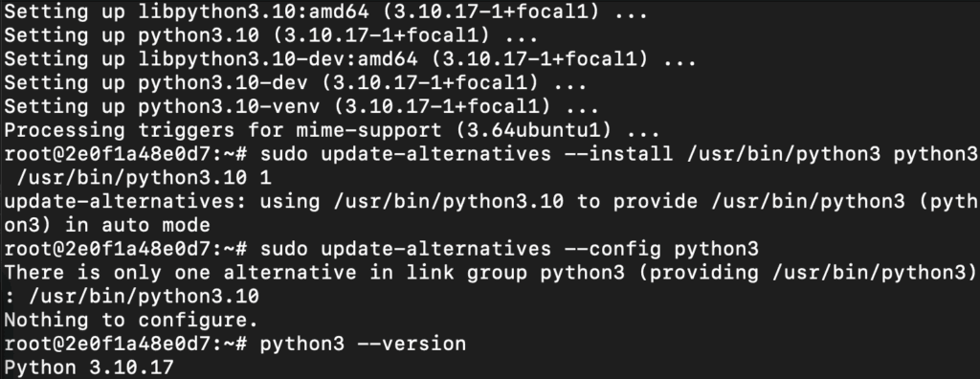
Task: Click the 'sudo update-alternatives --install' command text
Action: [466, 154]
